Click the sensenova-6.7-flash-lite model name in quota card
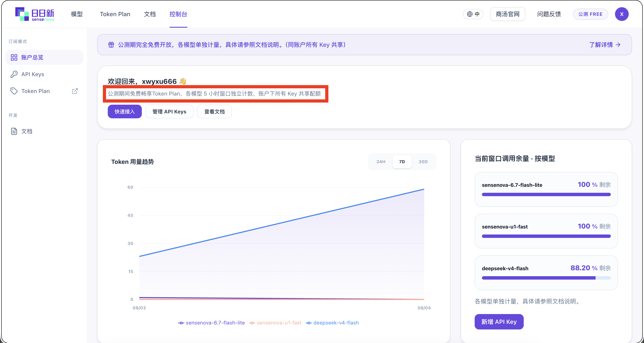 tap(512, 185)
